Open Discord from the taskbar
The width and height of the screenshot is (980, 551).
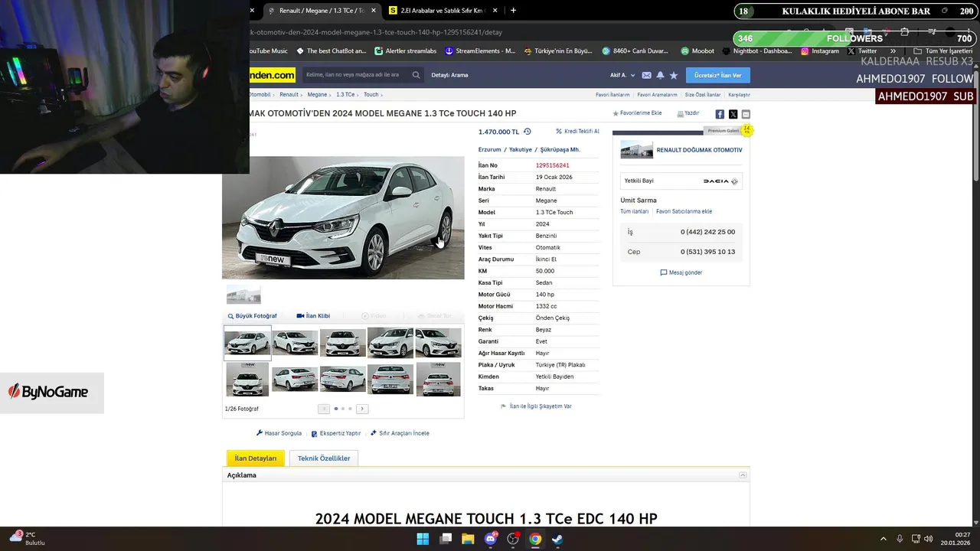coord(491,539)
